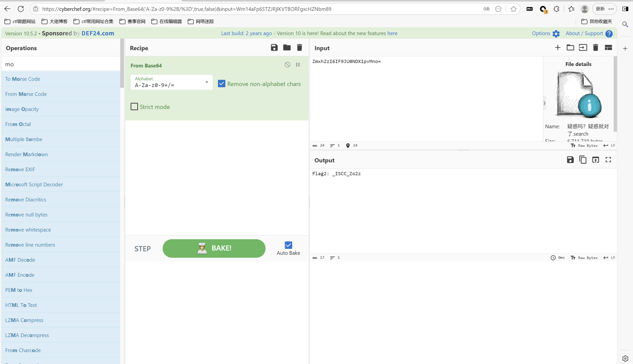The width and height of the screenshot is (633, 364).
Task: Open the Options gear
Action: pyautogui.click(x=556, y=34)
